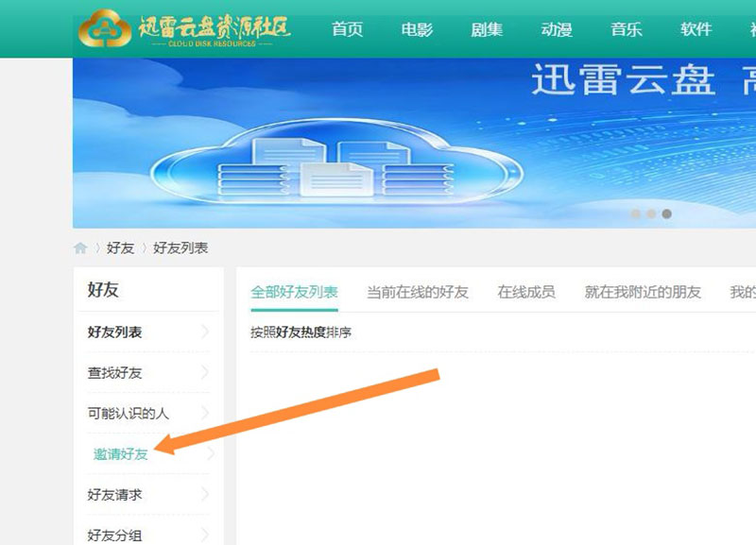The height and width of the screenshot is (545, 756).
Task: Select the first carousel dot indicator
Action: point(636,214)
